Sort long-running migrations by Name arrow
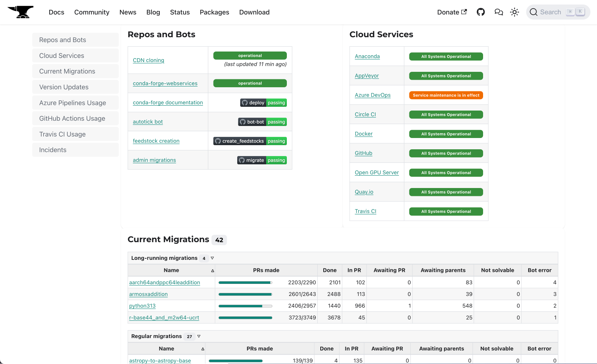The image size is (597, 364). (x=212, y=270)
